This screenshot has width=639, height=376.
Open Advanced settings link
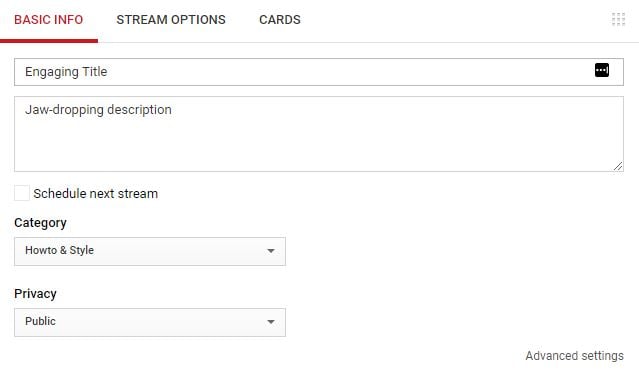pos(575,356)
